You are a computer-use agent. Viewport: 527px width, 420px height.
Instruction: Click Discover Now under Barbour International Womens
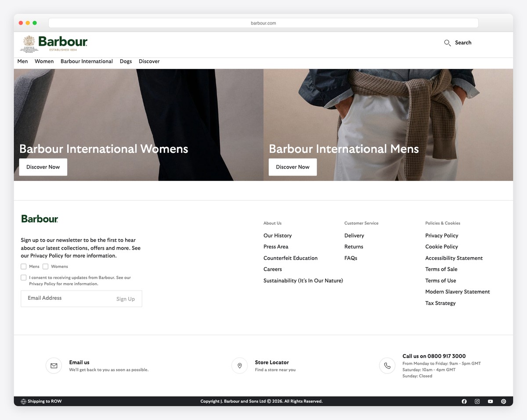[x=43, y=167]
